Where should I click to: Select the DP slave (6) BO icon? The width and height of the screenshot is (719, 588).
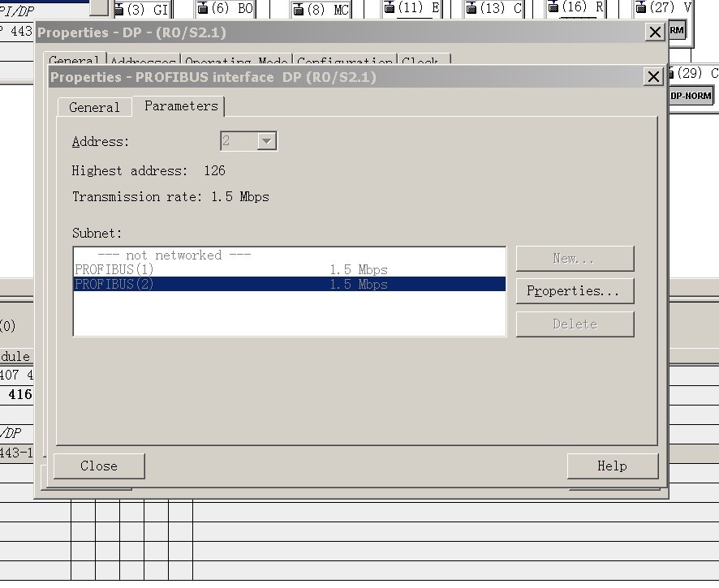point(203,9)
